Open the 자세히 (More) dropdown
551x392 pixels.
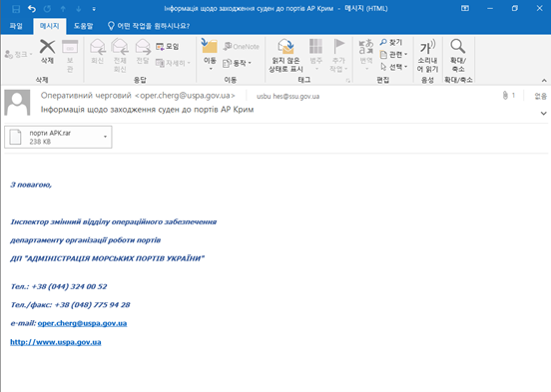[173, 63]
